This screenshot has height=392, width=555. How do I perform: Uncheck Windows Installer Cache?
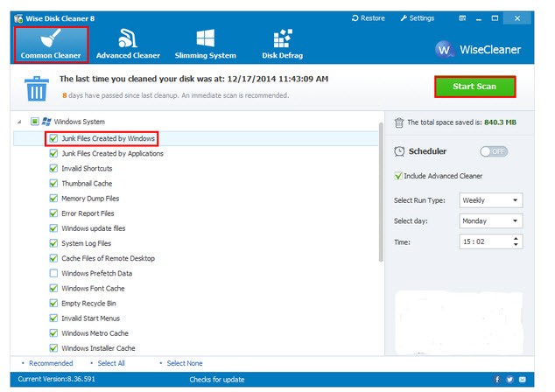tap(53, 348)
